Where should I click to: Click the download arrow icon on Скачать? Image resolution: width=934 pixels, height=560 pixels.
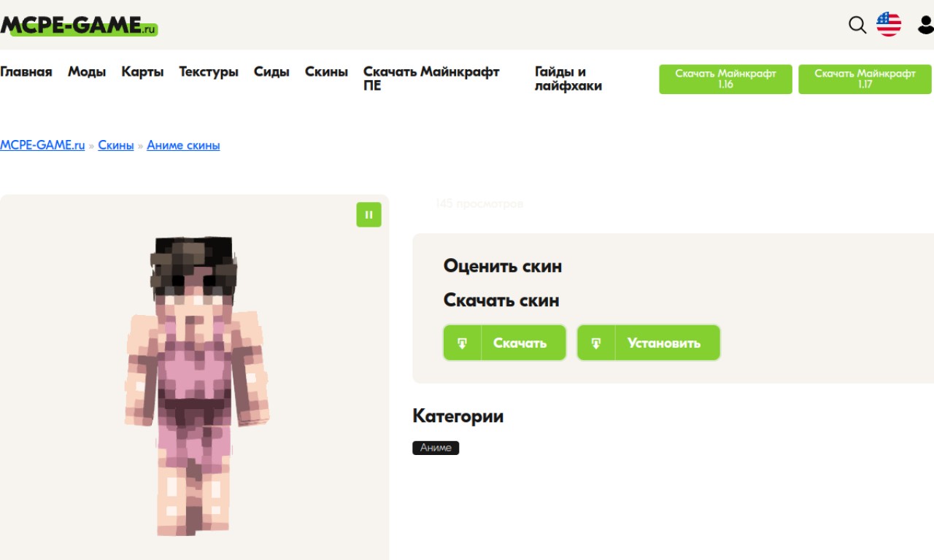tap(462, 343)
